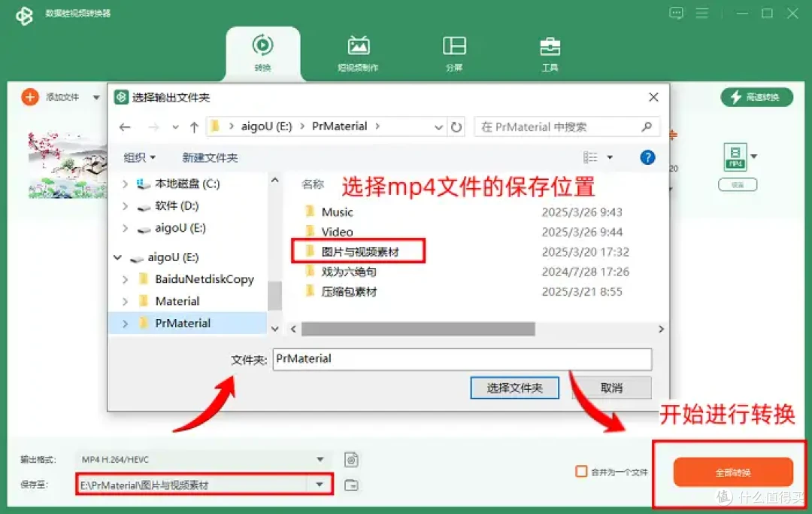Click 取消 to cancel the dialog
812x514 pixels.
(611, 388)
